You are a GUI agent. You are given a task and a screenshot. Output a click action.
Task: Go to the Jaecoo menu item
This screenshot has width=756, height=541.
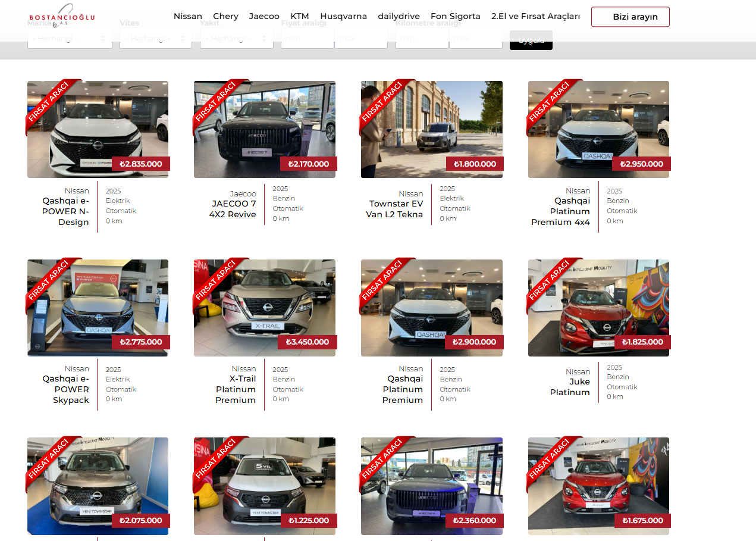click(x=264, y=17)
